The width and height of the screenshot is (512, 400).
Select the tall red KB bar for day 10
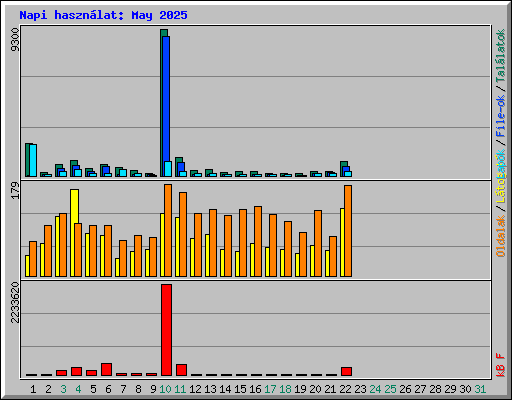click(x=166, y=330)
